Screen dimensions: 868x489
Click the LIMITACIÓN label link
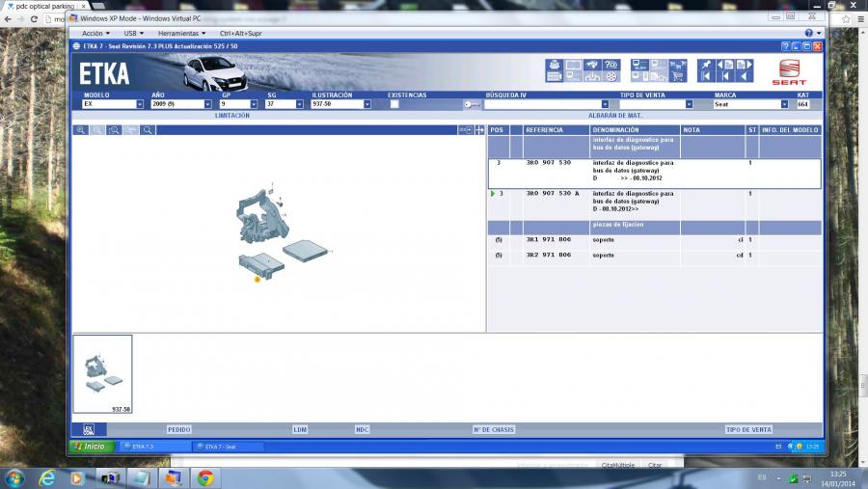[231, 116]
